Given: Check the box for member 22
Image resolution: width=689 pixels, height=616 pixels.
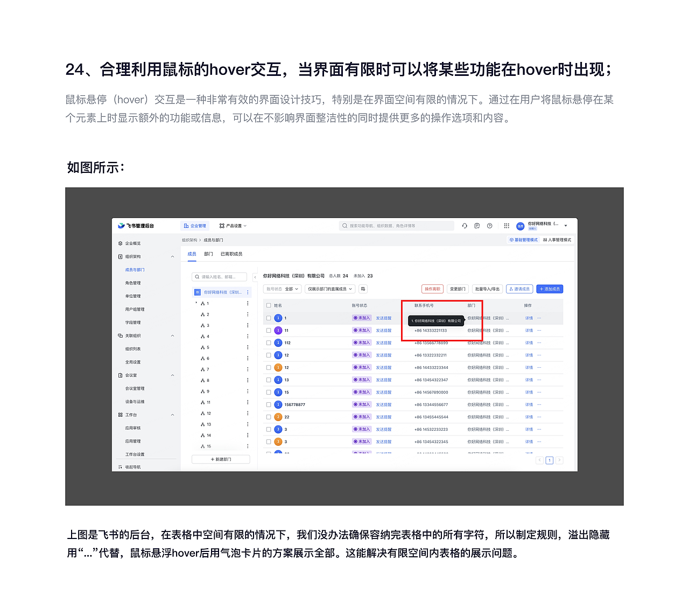Looking at the screenshot, I should [269, 417].
